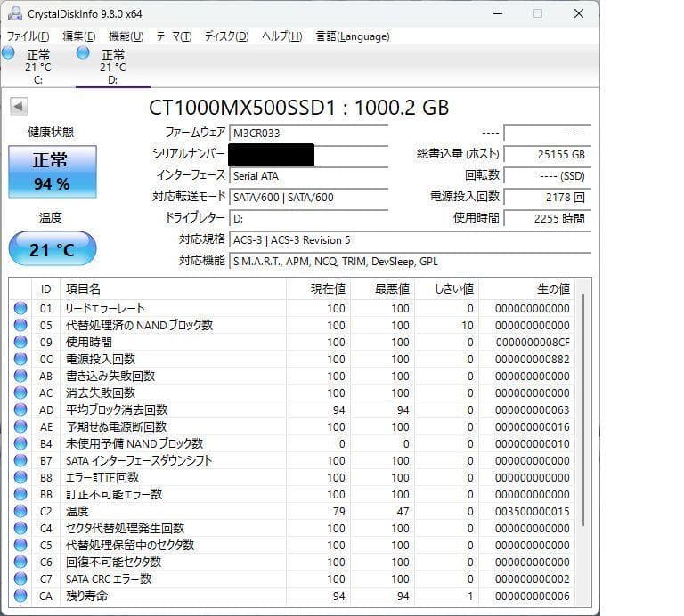Click status orb for D: drive
The image size is (684, 616).
pyautogui.click(x=83, y=53)
